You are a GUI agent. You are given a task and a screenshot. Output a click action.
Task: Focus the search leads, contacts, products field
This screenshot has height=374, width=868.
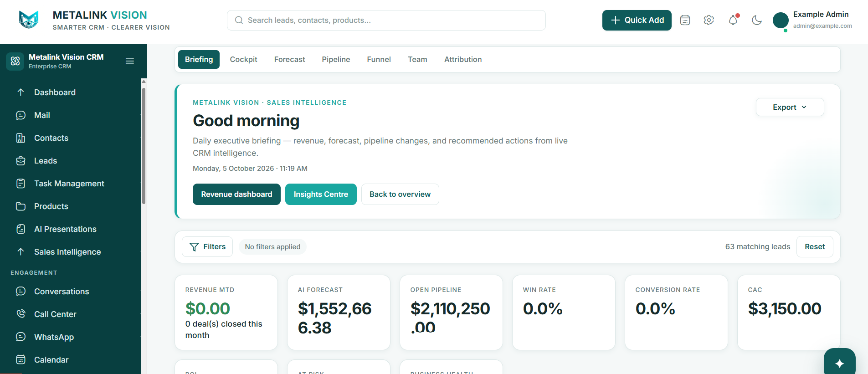click(x=386, y=20)
